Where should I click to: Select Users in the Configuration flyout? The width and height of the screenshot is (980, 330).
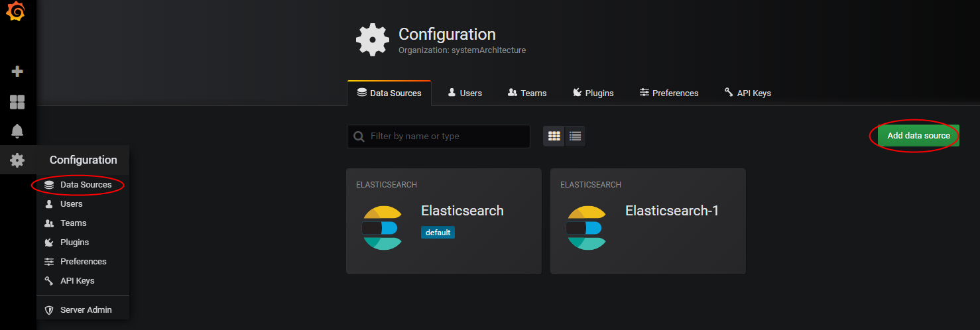point(83,204)
